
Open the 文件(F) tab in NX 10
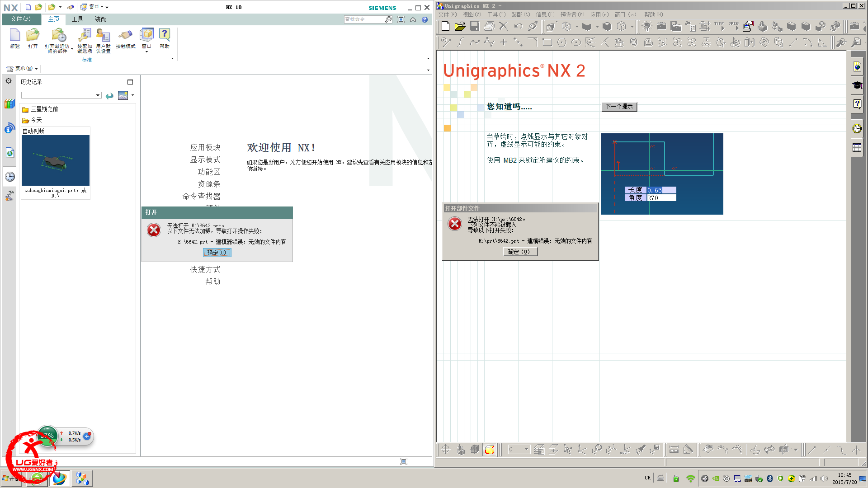pos(21,19)
